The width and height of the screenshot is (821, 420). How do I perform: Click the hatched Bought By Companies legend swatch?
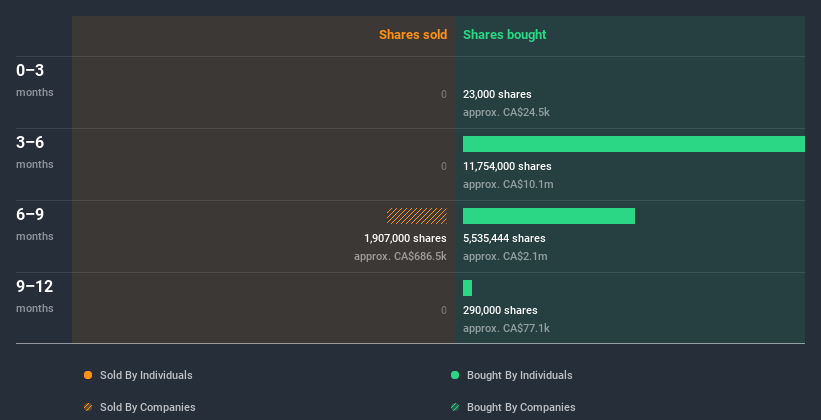click(x=455, y=407)
